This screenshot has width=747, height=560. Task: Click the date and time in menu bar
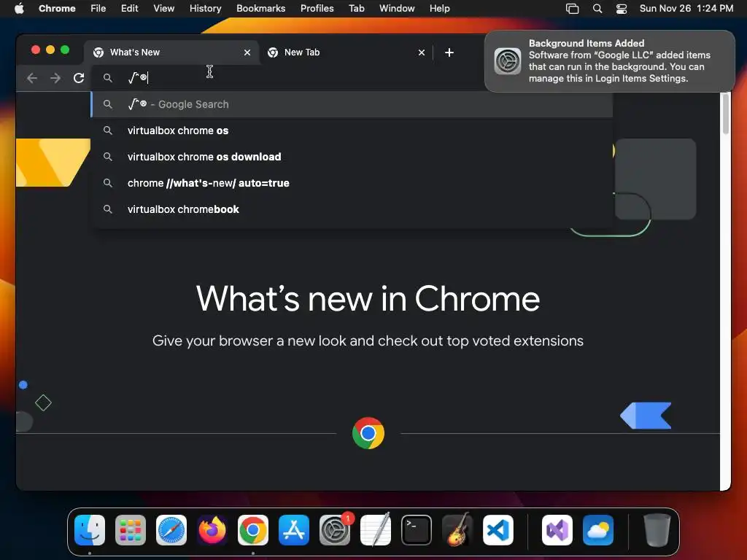[x=686, y=9]
